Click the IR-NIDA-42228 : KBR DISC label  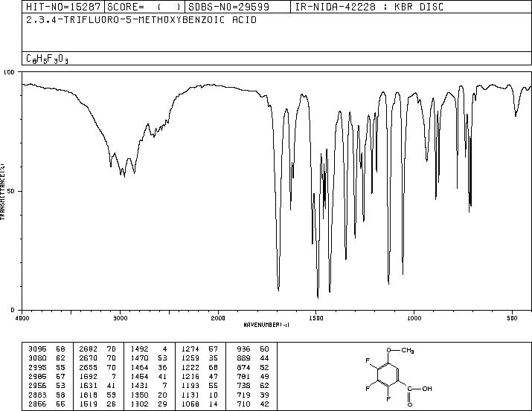[369, 7]
